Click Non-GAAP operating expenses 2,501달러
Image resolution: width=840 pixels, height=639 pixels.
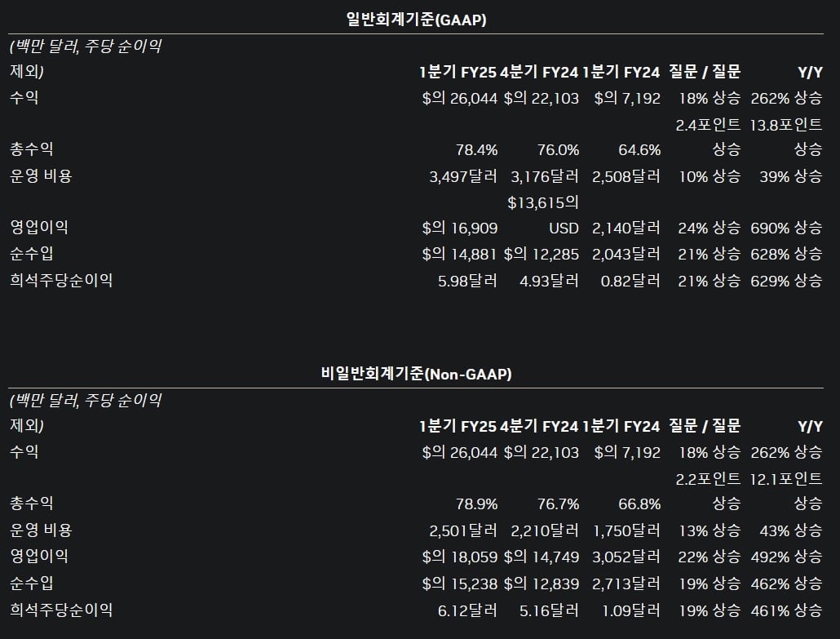(x=463, y=530)
